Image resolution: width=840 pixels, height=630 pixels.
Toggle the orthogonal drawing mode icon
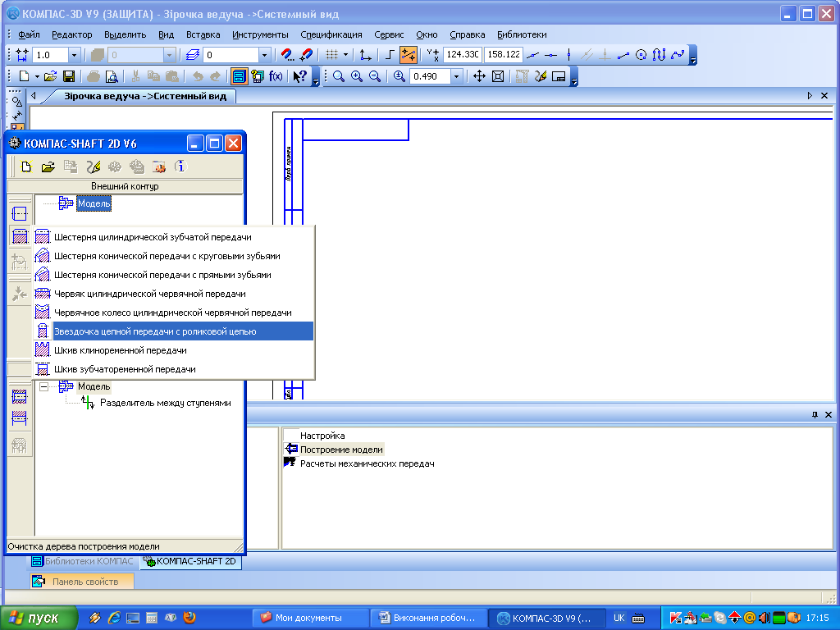390,55
